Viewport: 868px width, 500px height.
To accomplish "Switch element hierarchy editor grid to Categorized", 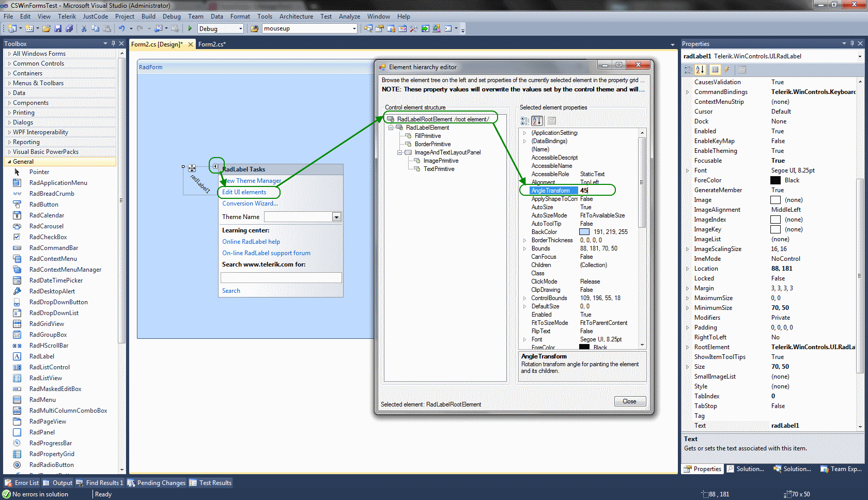I will coord(525,120).
